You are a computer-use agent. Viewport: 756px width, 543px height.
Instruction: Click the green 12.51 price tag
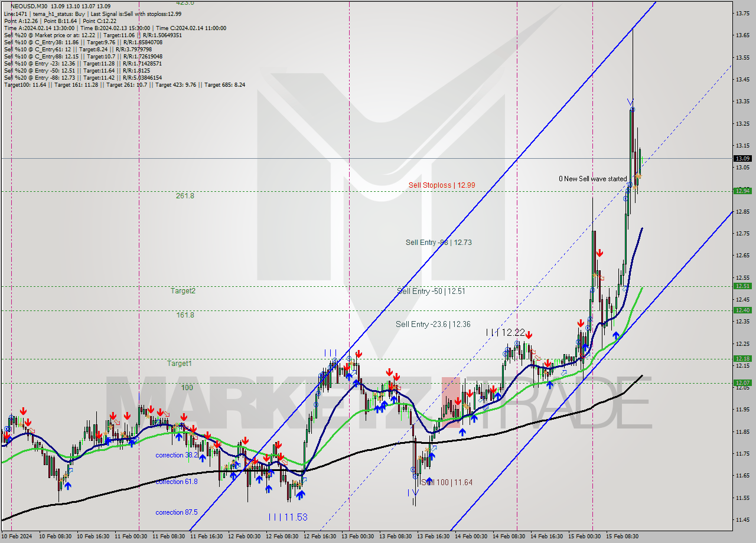point(742,286)
